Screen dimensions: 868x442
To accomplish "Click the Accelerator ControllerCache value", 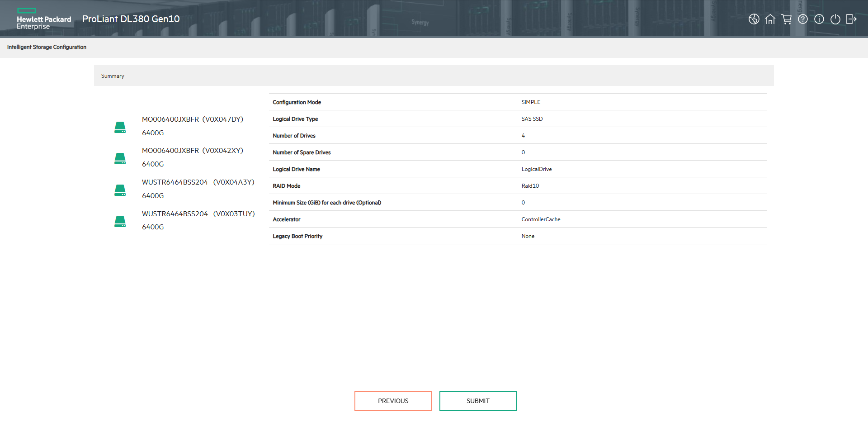I will (541, 219).
